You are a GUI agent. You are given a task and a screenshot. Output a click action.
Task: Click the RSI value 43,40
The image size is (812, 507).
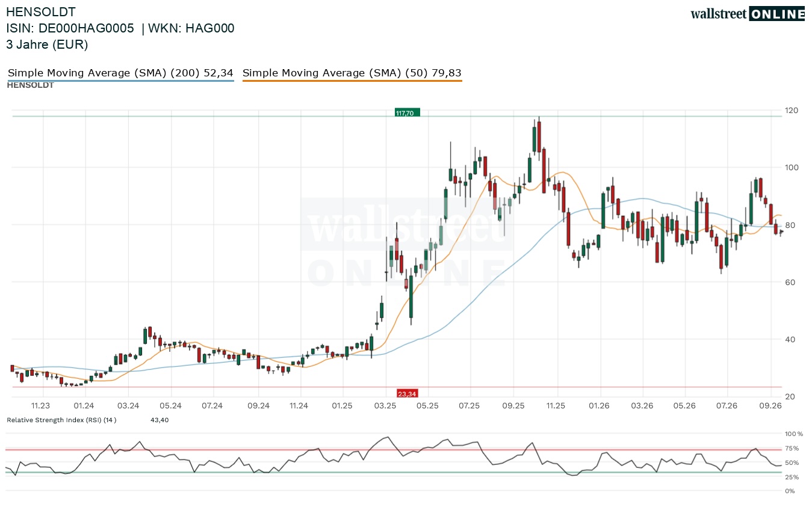point(160,420)
